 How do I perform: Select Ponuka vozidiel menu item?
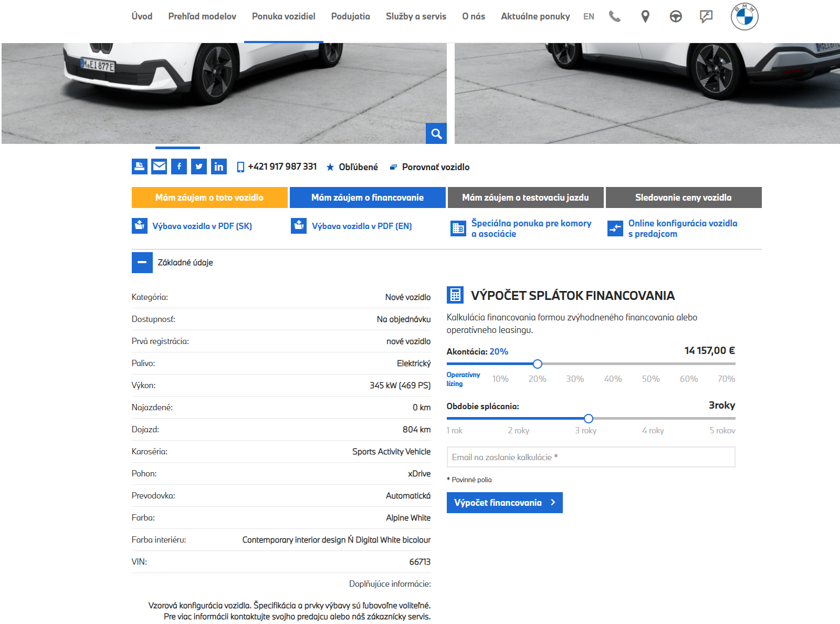283,16
